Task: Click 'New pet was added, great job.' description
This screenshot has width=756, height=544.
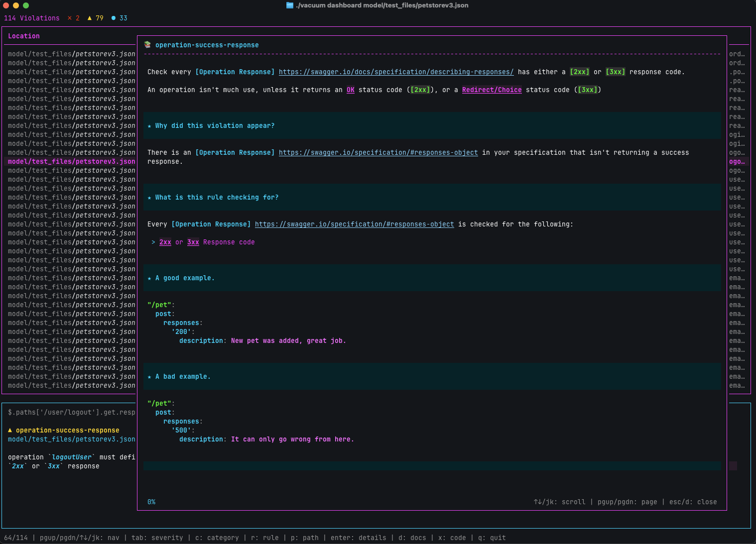Action: tap(289, 340)
